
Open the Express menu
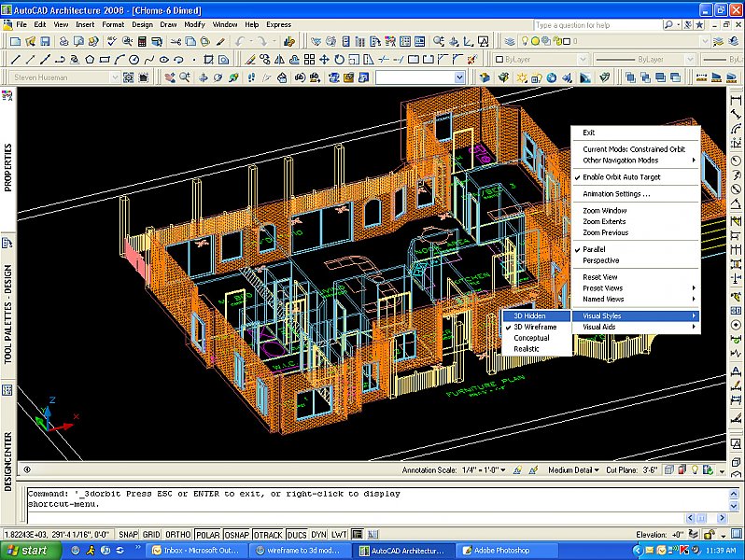click(278, 24)
